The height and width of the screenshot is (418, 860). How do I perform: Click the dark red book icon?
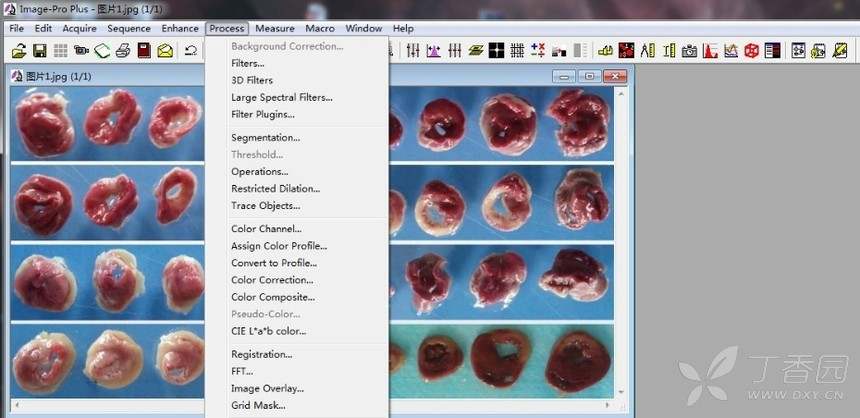(x=144, y=50)
